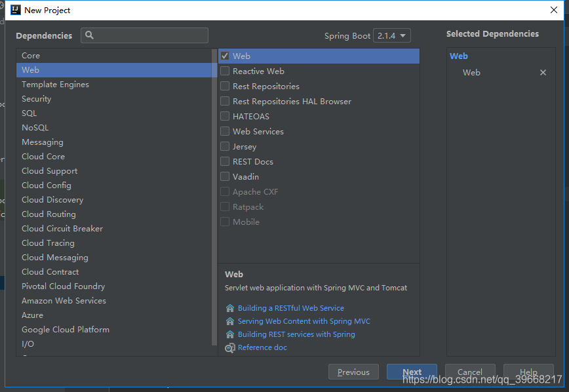Select the Cloud Support category
The image size is (569, 392).
click(114, 171)
